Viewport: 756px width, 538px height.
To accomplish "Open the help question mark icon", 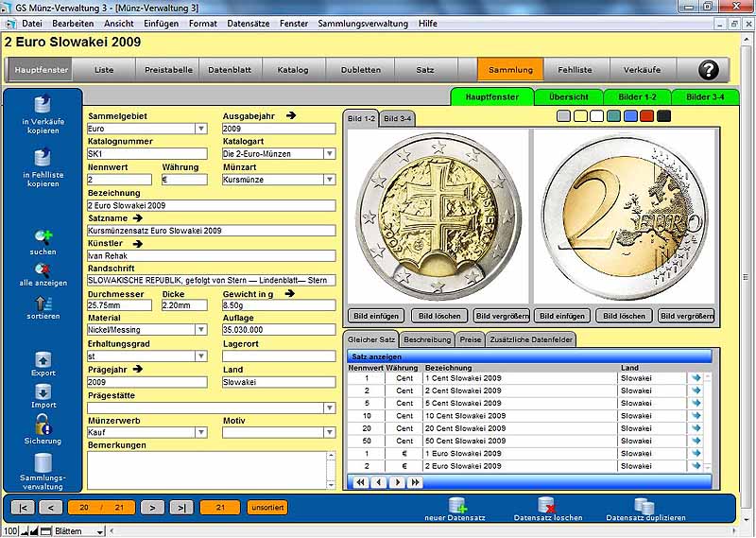I will pos(708,70).
